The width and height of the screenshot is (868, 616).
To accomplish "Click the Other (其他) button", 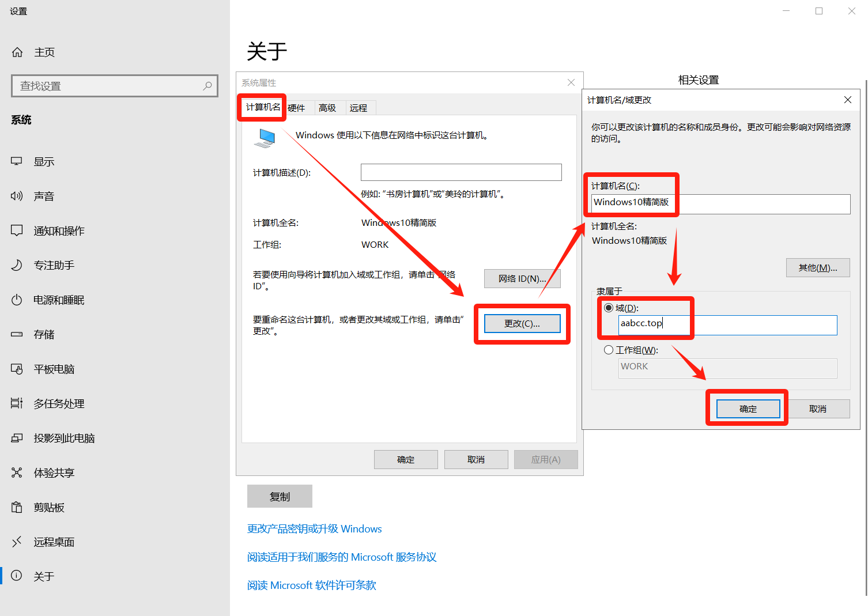I will [817, 268].
